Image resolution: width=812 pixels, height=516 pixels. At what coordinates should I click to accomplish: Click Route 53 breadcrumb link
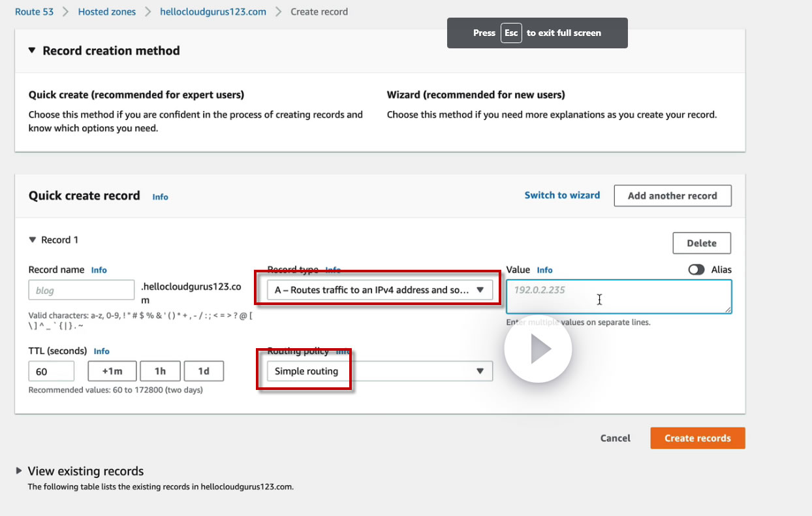point(35,12)
